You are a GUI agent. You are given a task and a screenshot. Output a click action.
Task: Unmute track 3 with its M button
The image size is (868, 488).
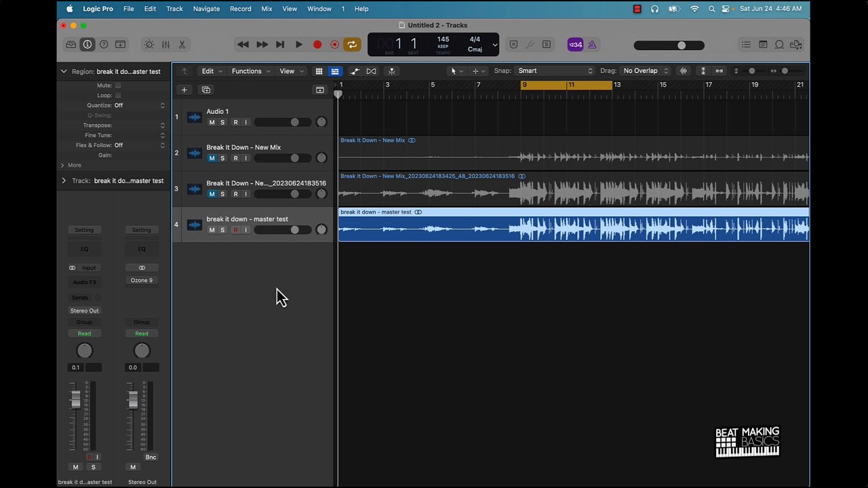(212, 194)
